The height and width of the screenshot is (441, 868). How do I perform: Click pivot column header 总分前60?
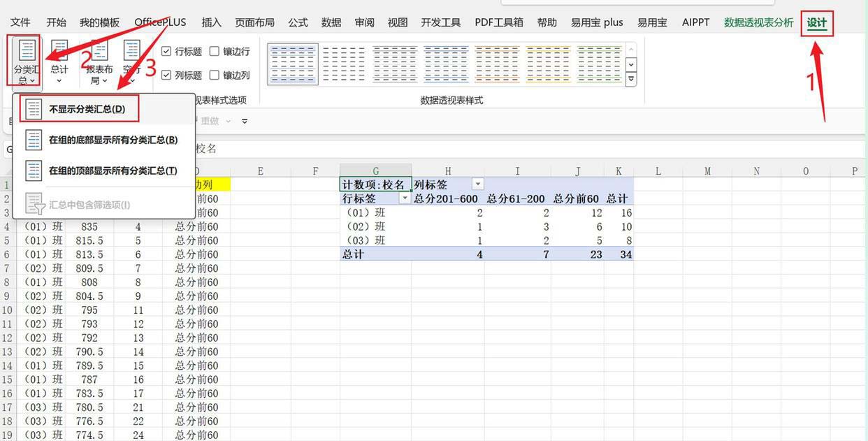click(x=577, y=198)
